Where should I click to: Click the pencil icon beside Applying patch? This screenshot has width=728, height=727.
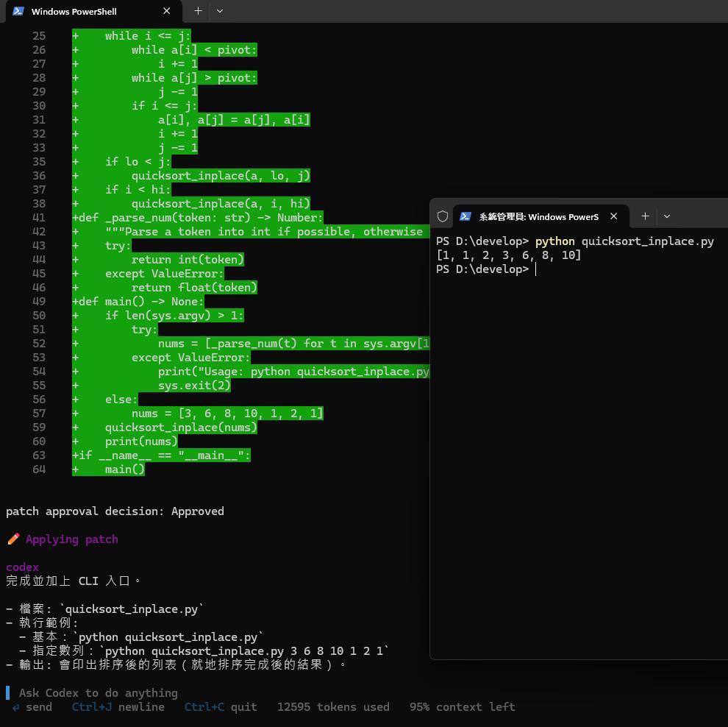click(13, 539)
